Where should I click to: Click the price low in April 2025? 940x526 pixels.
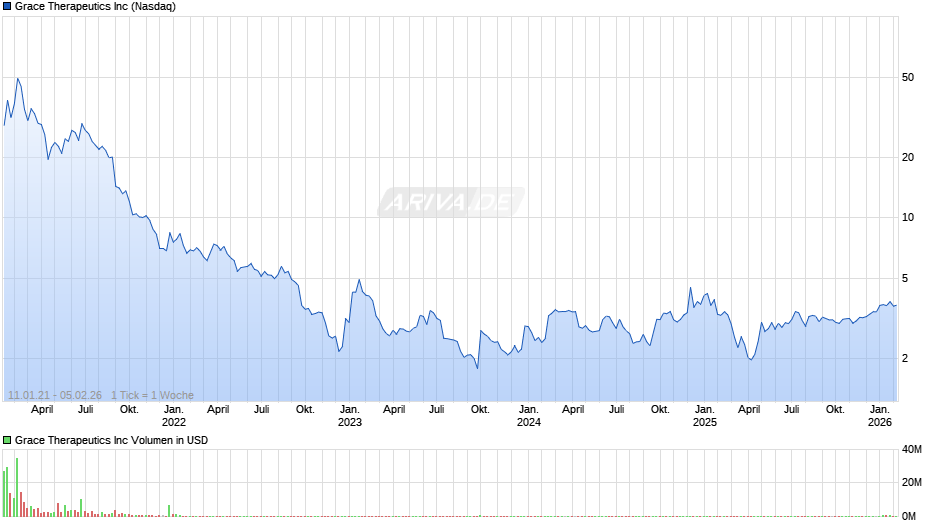click(x=751, y=359)
